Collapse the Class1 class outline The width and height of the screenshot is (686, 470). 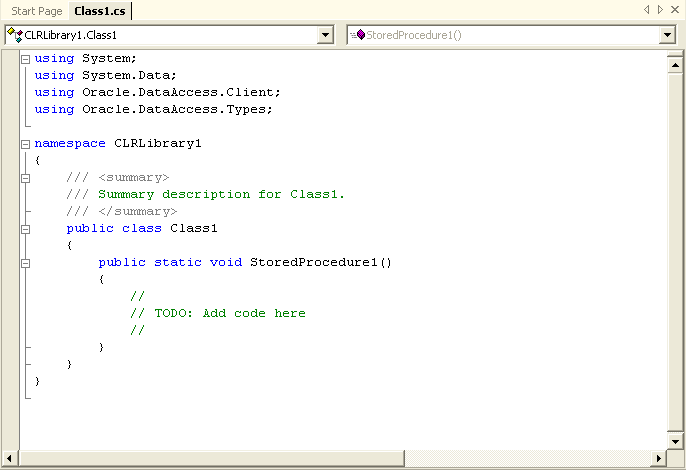(x=26, y=229)
